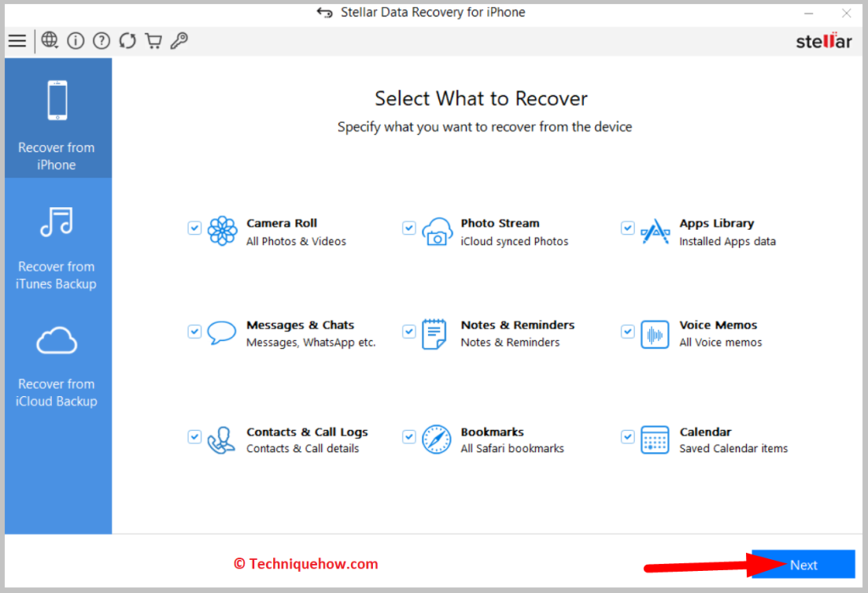Open the help question mark icon
The width and height of the screenshot is (868, 593).
[102, 41]
